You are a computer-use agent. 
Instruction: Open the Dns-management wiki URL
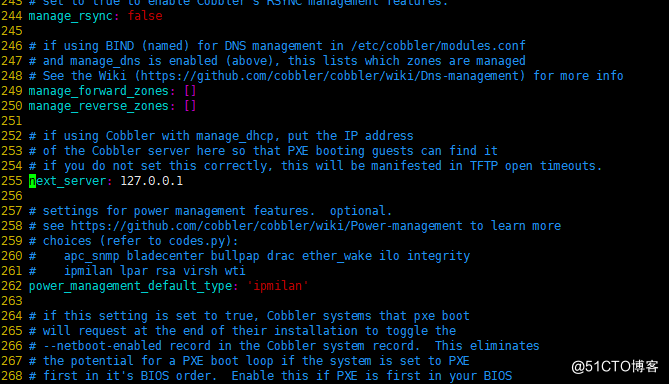[x=330, y=76]
